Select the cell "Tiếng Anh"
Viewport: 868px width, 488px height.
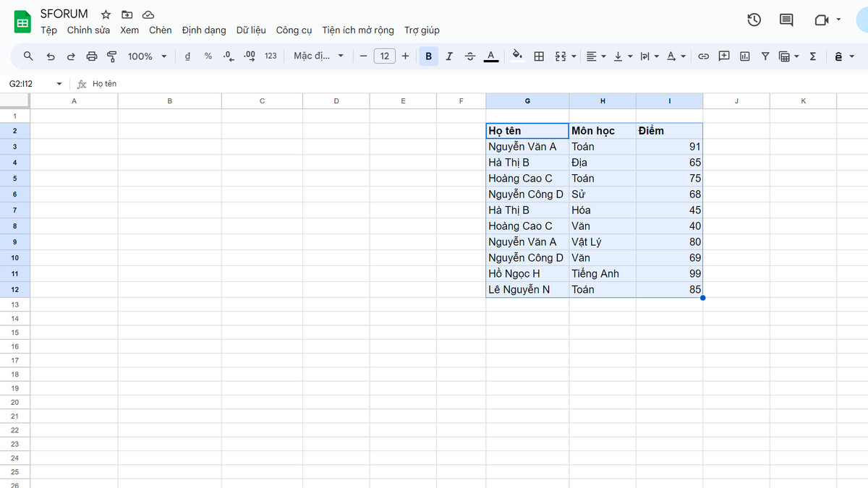click(x=603, y=273)
